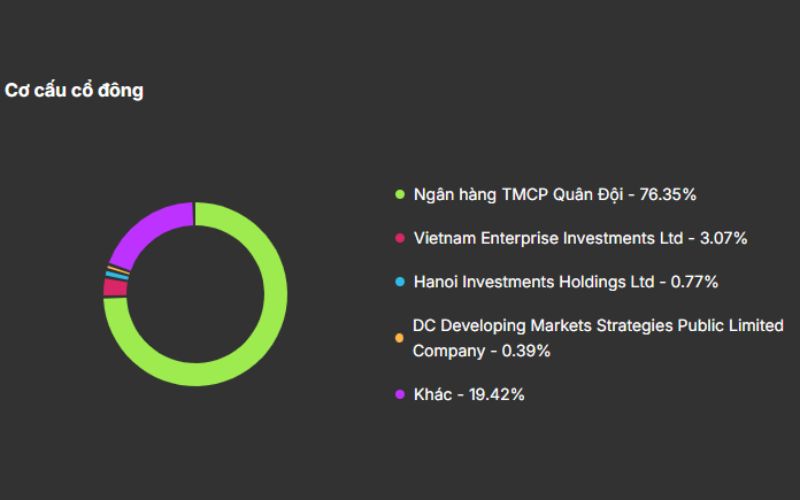Click the 3.07% percentage value
This screenshot has width=800, height=500.
point(722,238)
